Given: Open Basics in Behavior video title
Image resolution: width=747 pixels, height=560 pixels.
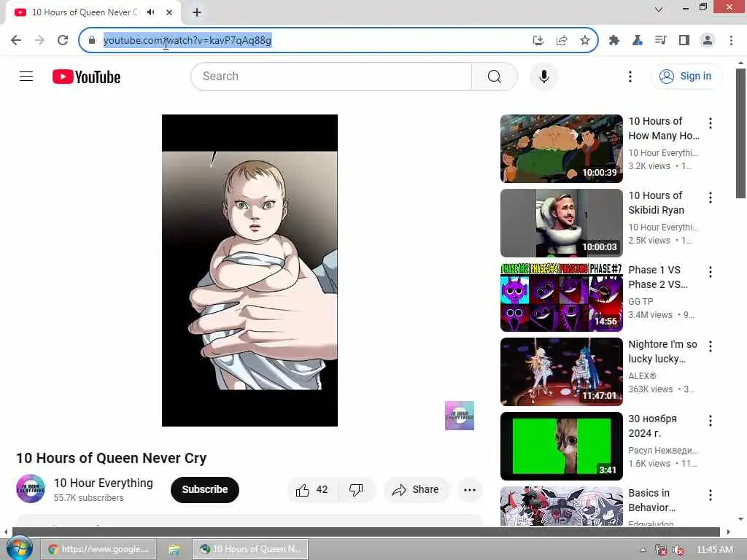Looking at the screenshot, I should [651, 500].
